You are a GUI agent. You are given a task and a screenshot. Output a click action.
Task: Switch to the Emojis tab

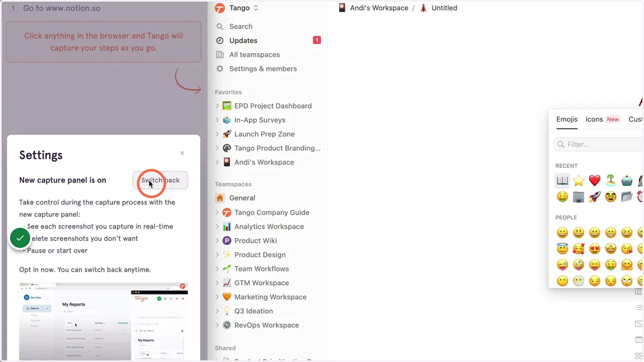click(x=567, y=120)
